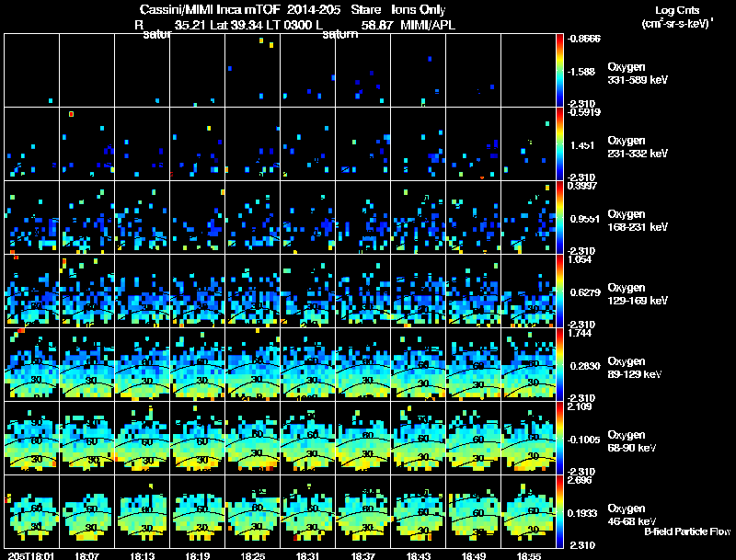The width and height of the screenshot is (736, 560).
Task: Click the 18:55 time label
Action: coord(528,555)
